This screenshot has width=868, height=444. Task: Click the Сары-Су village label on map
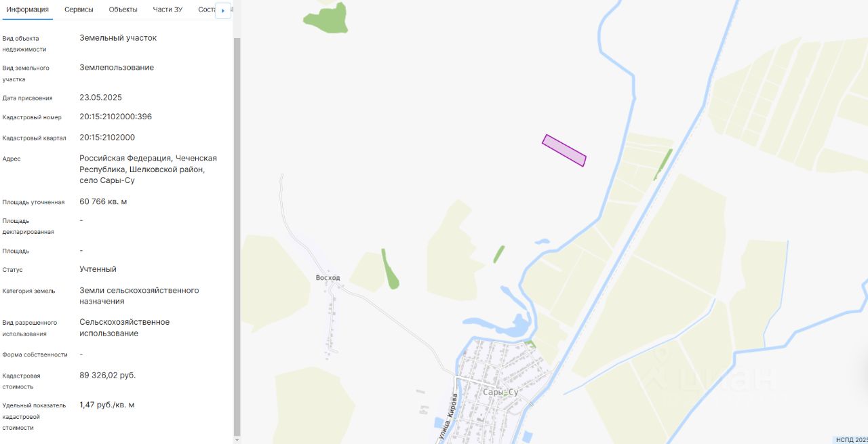(500, 392)
